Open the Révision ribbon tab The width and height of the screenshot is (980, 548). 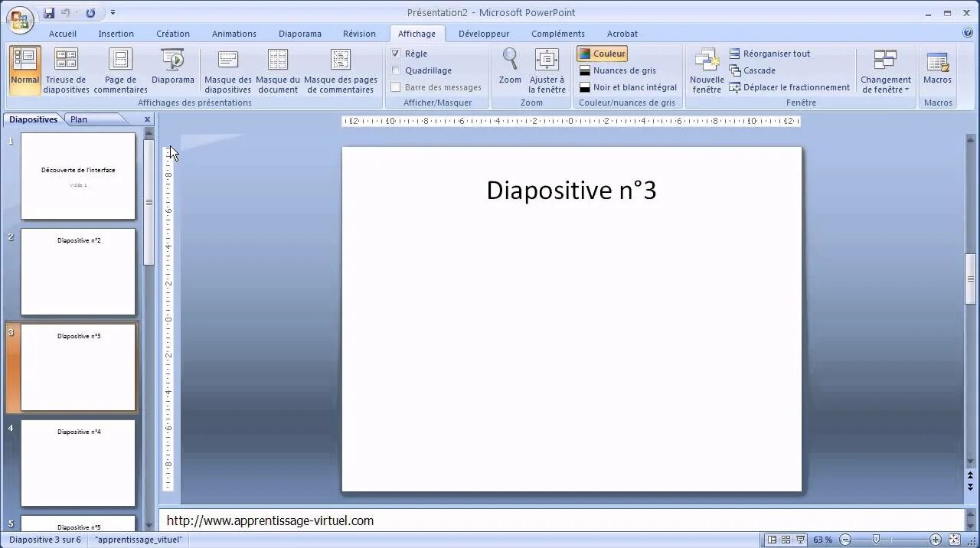pyautogui.click(x=359, y=34)
